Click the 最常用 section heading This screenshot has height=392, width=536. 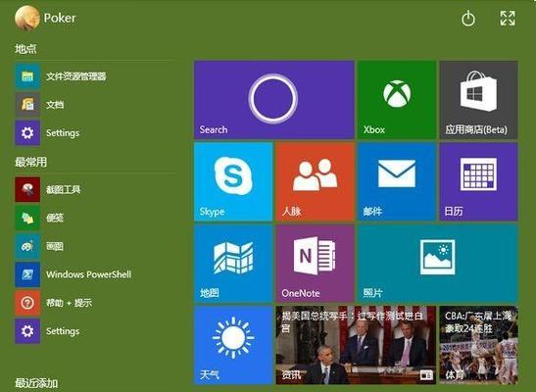(x=30, y=162)
